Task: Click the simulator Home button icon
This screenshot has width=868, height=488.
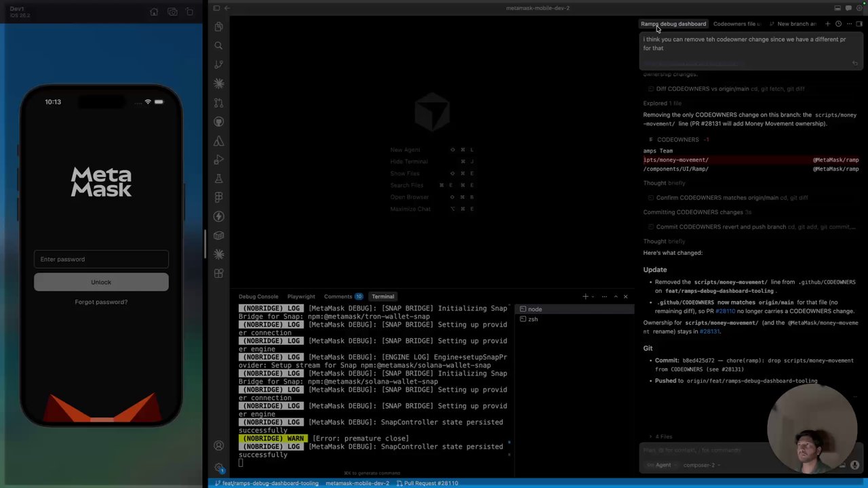Action: pyautogui.click(x=154, y=12)
